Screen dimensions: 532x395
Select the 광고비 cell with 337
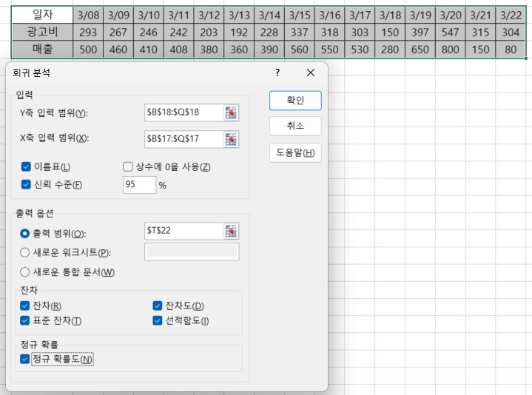(x=300, y=33)
